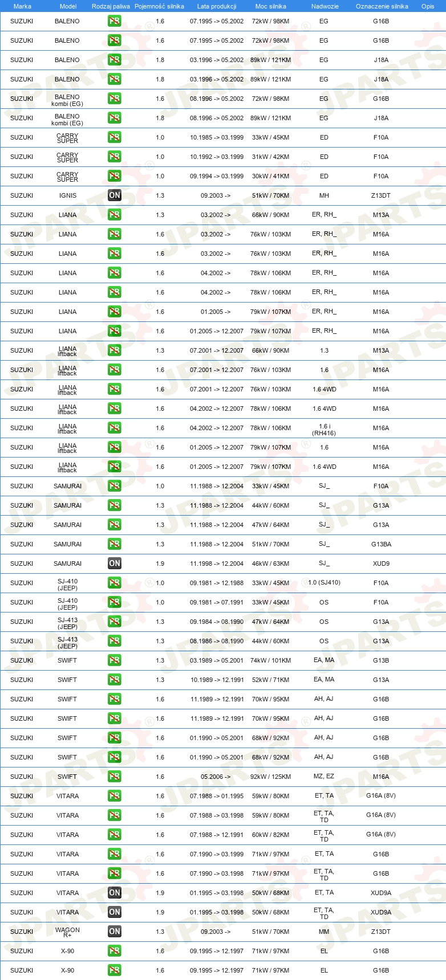Click the G13BA engine code cell
The height and width of the screenshot is (980, 446).
[381, 544]
